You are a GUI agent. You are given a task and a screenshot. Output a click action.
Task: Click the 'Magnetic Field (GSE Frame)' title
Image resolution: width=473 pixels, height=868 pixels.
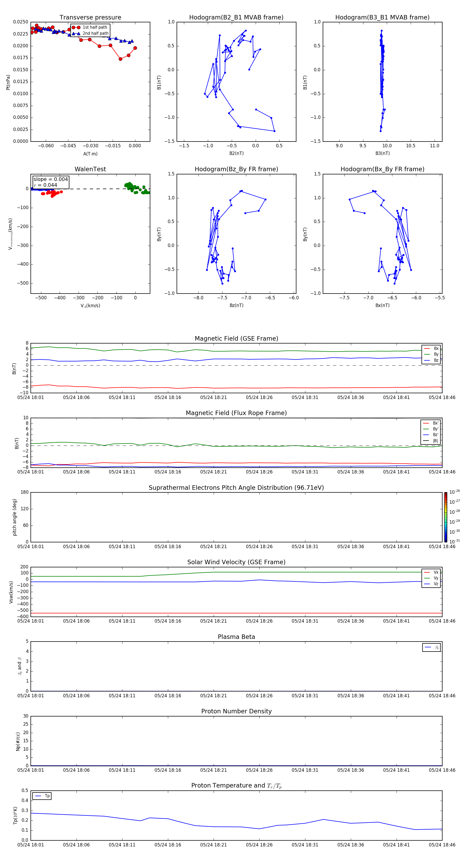pos(236,339)
